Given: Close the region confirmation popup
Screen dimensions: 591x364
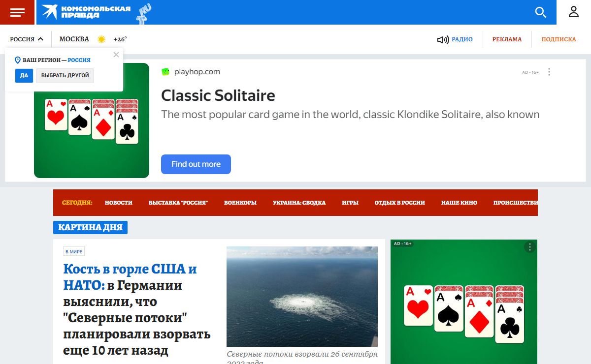Looking at the screenshot, I should click(x=116, y=55).
